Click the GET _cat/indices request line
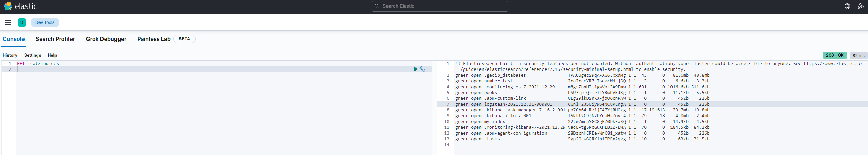This screenshot has width=868, height=155. tap(38, 63)
